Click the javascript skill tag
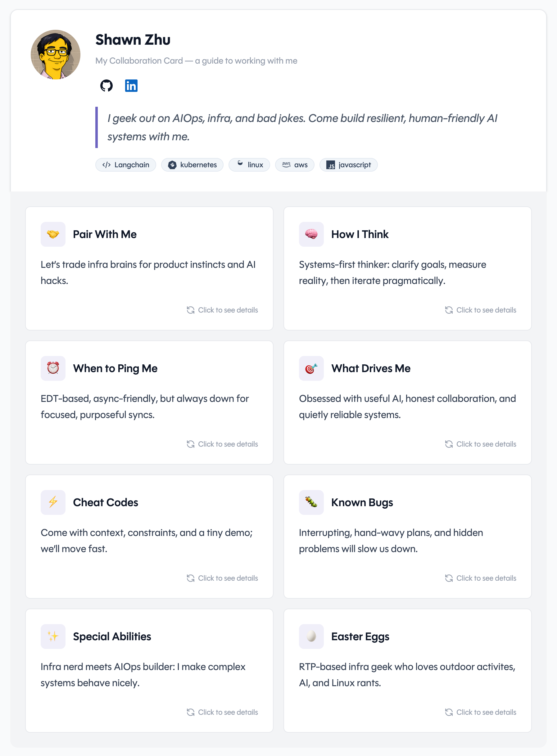 pos(348,165)
